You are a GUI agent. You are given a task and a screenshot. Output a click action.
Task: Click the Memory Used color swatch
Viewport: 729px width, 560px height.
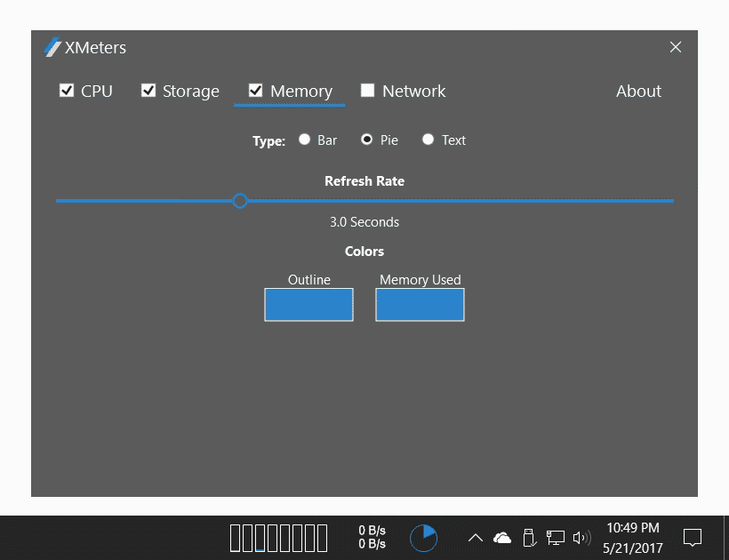pos(420,304)
